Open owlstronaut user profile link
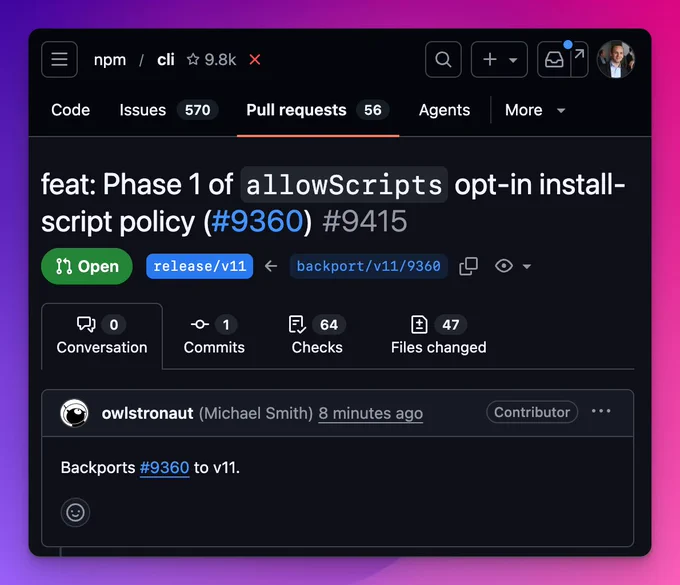Image resolution: width=680 pixels, height=585 pixels. tap(147, 413)
